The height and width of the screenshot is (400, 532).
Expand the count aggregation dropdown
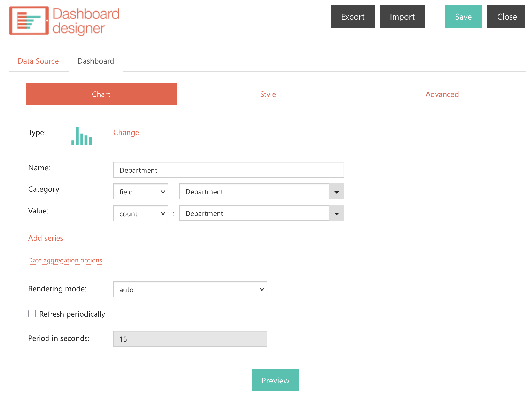click(x=141, y=213)
